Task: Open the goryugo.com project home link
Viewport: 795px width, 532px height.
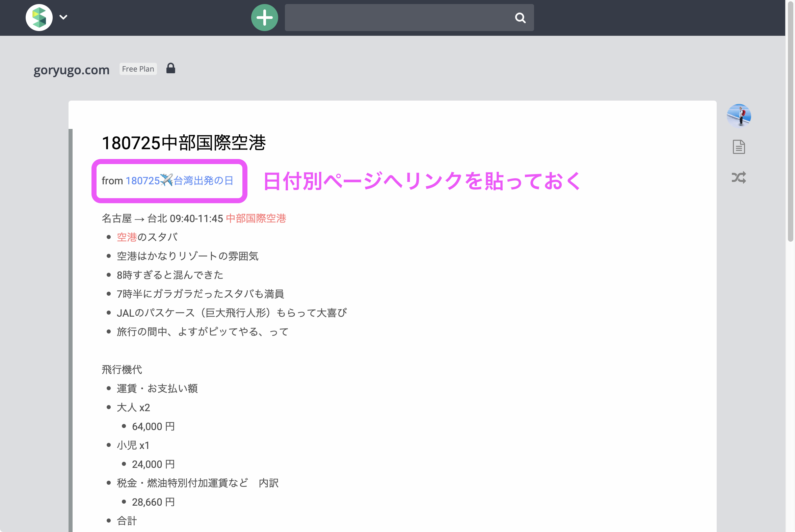Action: click(71, 70)
